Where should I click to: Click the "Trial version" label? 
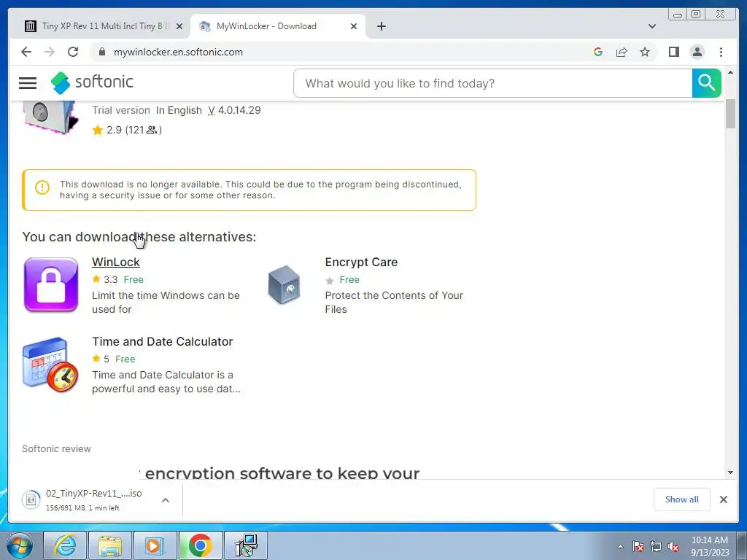(121, 110)
